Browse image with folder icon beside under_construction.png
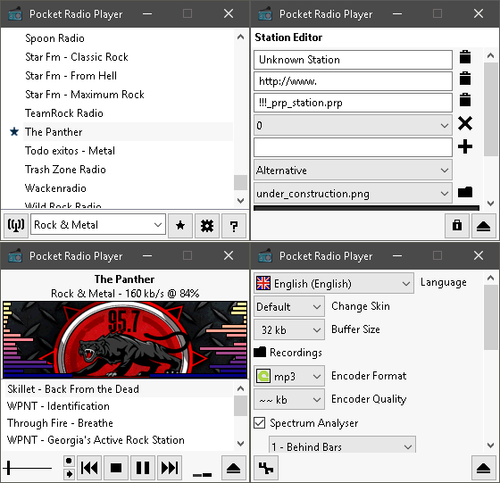The image size is (500, 483). 465,192
